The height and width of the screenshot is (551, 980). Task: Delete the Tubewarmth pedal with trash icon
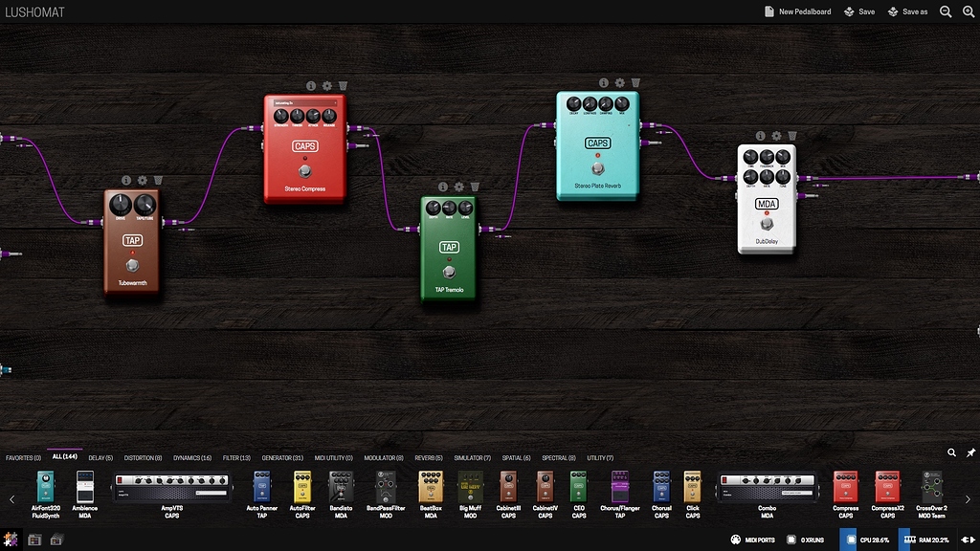coord(159,180)
